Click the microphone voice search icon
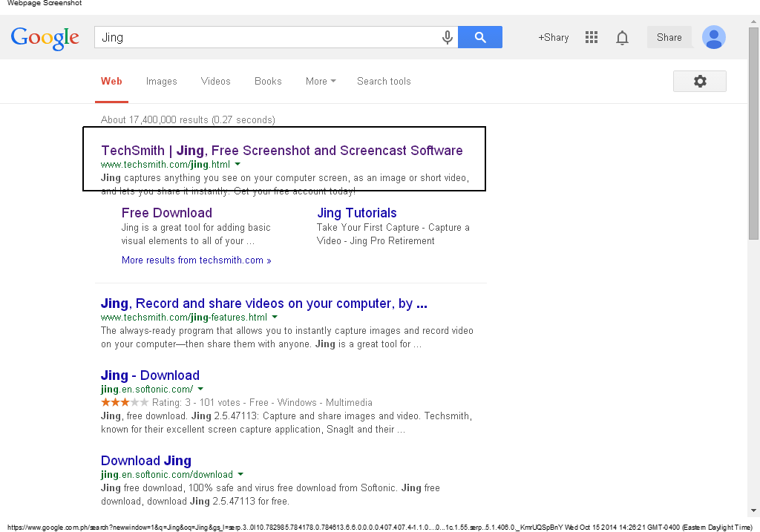 (x=448, y=37)
